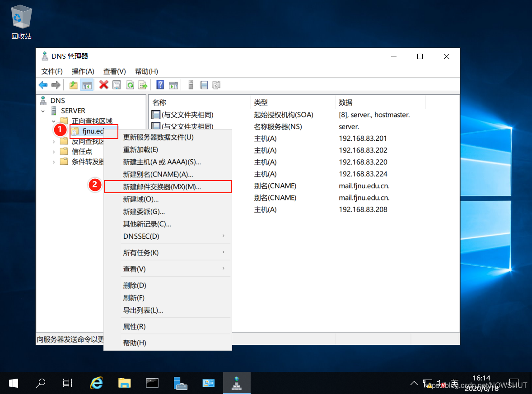This screenshot has height=394, width=532.
Task: Open Help via blue question mark icon
Action: [x=160, y=85]
